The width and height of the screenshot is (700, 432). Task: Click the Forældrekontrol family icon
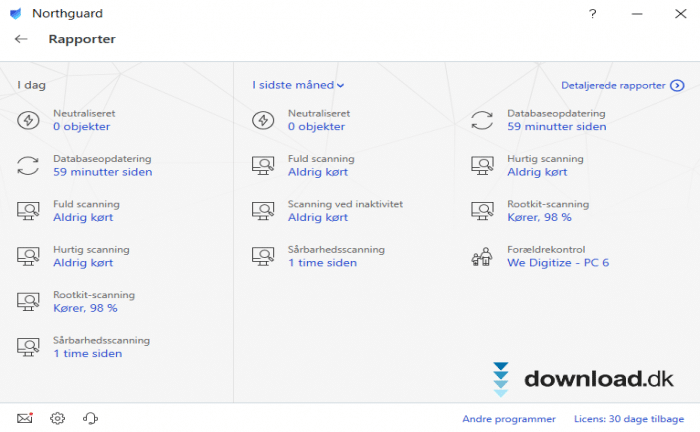(x=482, y=256)
